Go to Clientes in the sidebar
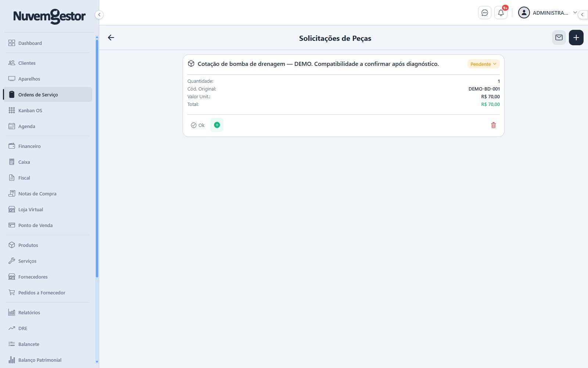This screenshot has width=588, height=368. [47, 63]
